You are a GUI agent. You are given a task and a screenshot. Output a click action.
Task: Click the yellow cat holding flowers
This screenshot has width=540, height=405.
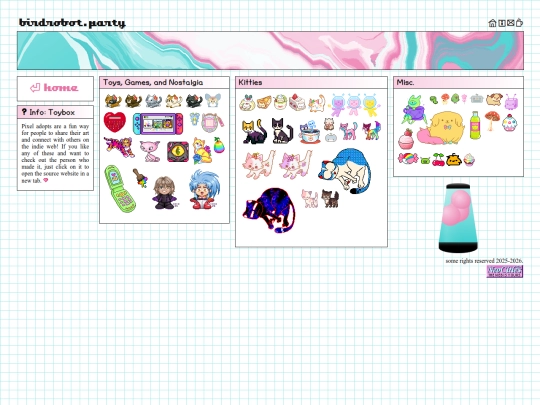[202, 150]
